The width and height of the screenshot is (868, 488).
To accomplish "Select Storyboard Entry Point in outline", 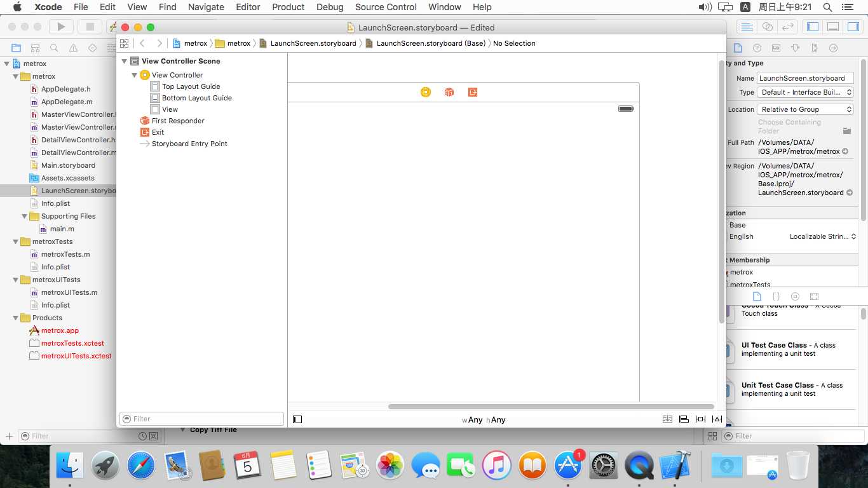I will (189, 144).
